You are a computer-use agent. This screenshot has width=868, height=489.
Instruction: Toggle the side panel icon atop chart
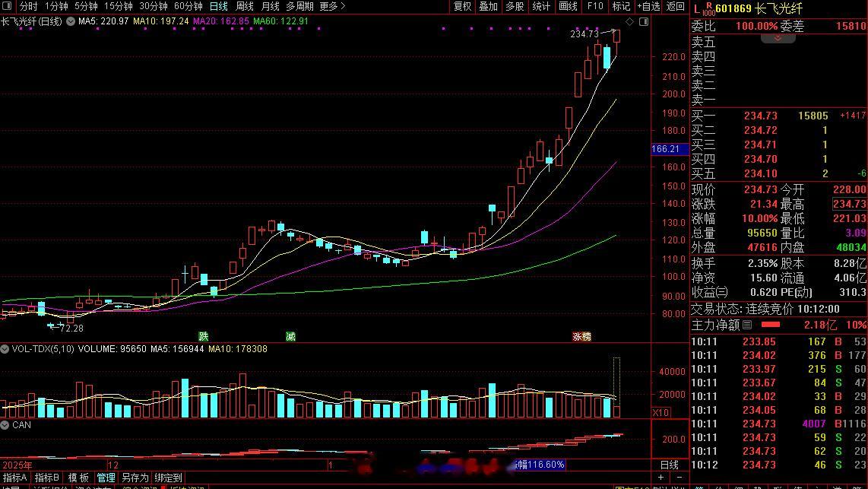point(644,21)
